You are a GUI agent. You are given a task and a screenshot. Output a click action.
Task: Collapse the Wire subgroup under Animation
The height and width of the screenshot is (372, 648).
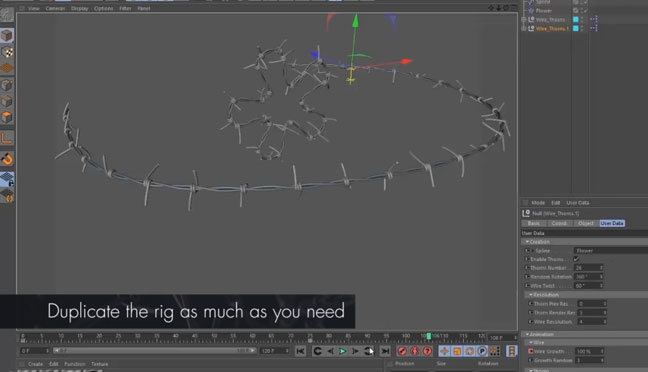(531, 343)
